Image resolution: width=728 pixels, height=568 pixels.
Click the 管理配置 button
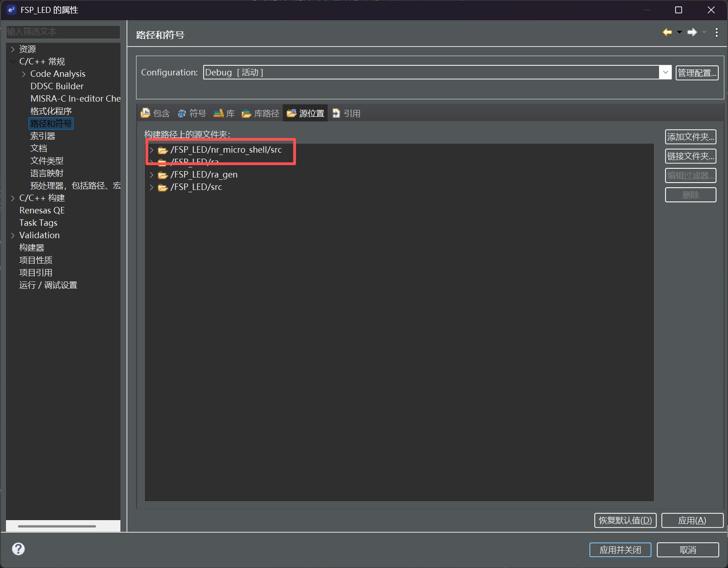pyautogui.click(x=697, y=73)
